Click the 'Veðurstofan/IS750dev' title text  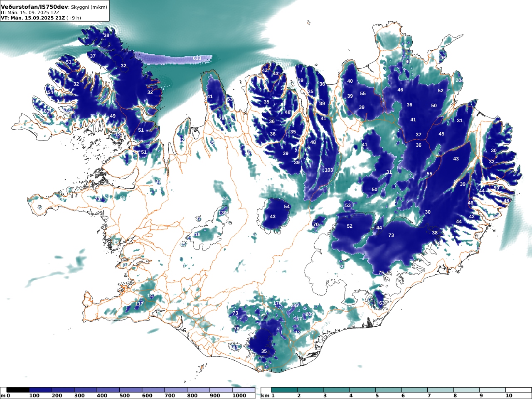34,7
